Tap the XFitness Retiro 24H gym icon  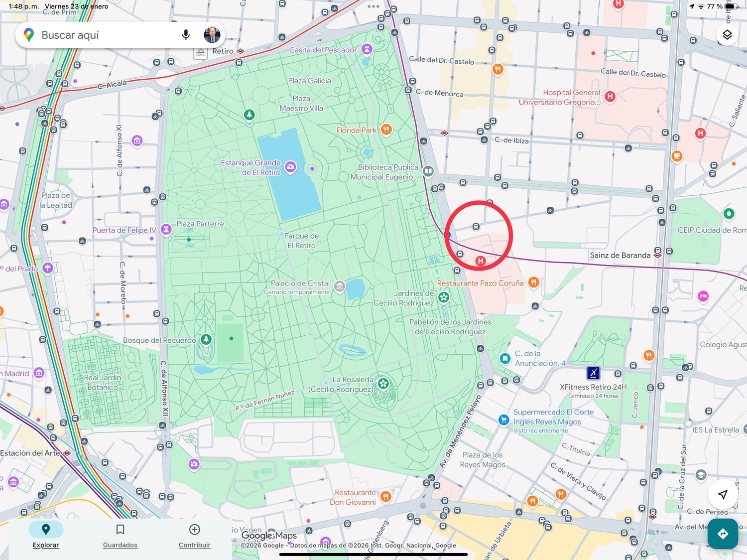(593, 373)
